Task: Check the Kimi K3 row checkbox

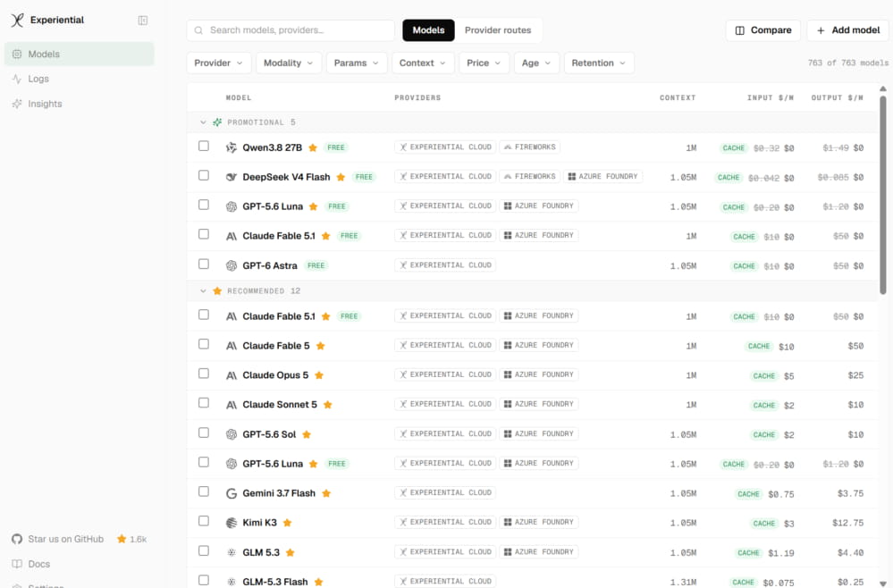Action: (203, 521)
